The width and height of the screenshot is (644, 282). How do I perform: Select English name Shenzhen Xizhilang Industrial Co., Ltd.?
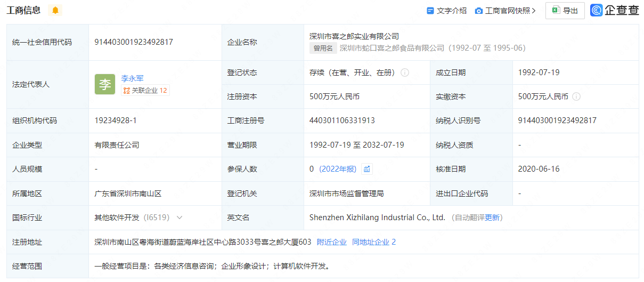(x=377, y=217)
